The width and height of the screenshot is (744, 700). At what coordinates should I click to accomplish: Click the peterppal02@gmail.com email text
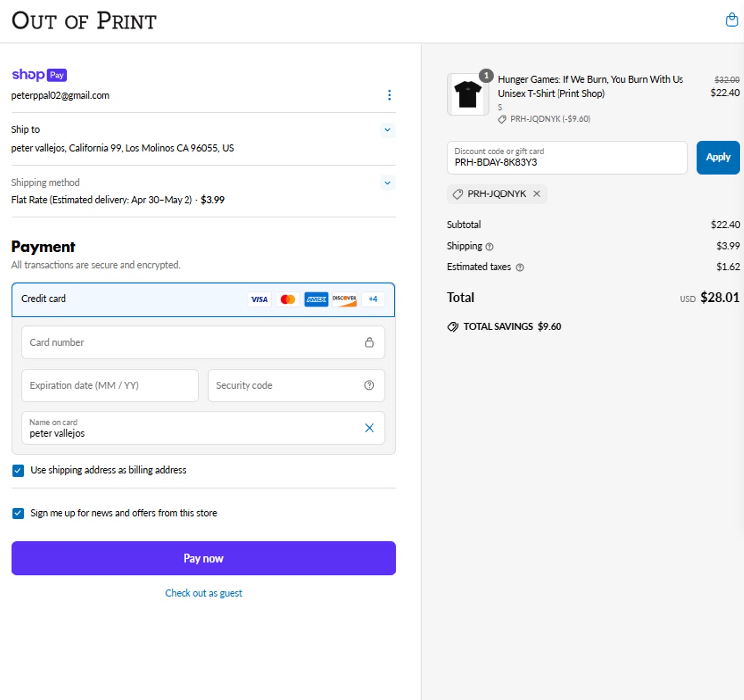(x=60, y=95)
